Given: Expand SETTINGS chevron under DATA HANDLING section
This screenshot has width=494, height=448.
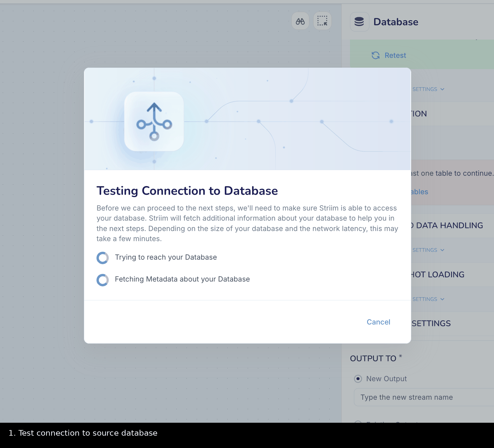Looking at the screenshot, I should [x=442, y=250].
